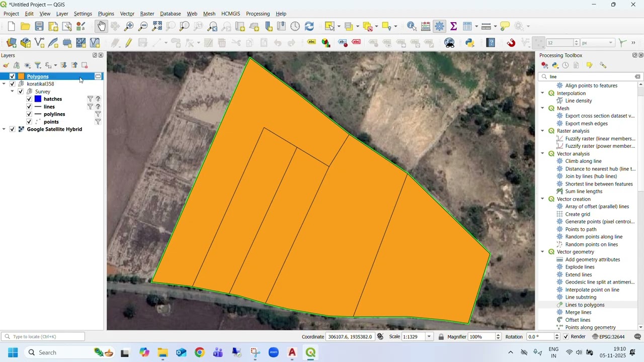Click the Open Project folder icon
The height and width of the screenshot is (362, 644).
click(x=25, y=26)
